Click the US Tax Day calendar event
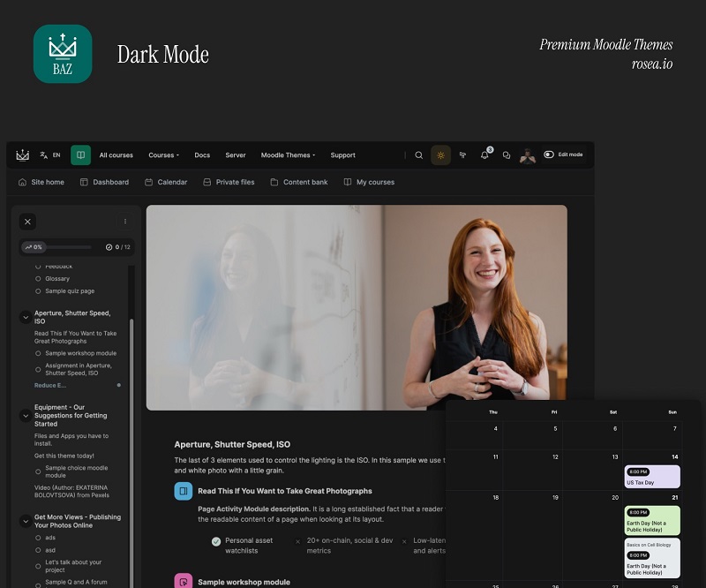 (652, 477)
